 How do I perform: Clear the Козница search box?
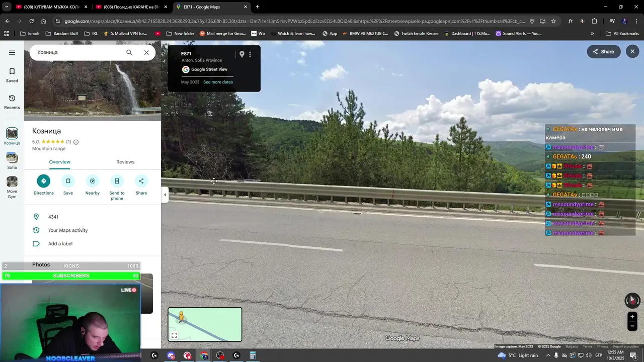click(x=146, y=52)
